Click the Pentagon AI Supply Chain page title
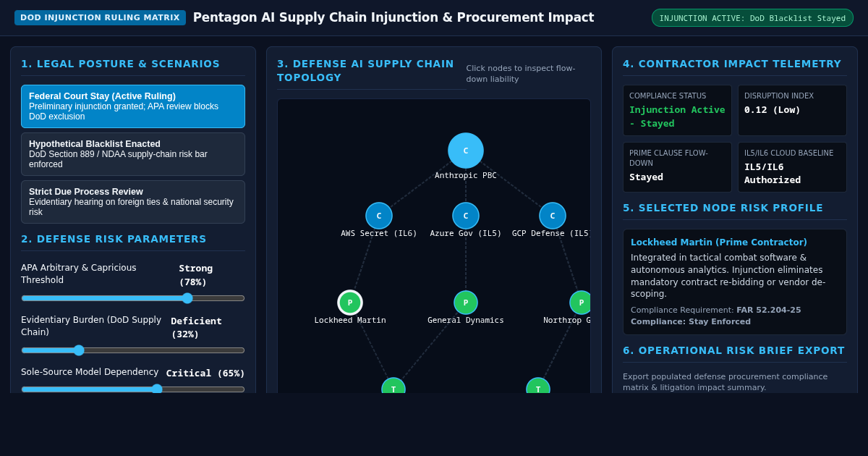Screen dimensions: 868x456 click(393, 17)
